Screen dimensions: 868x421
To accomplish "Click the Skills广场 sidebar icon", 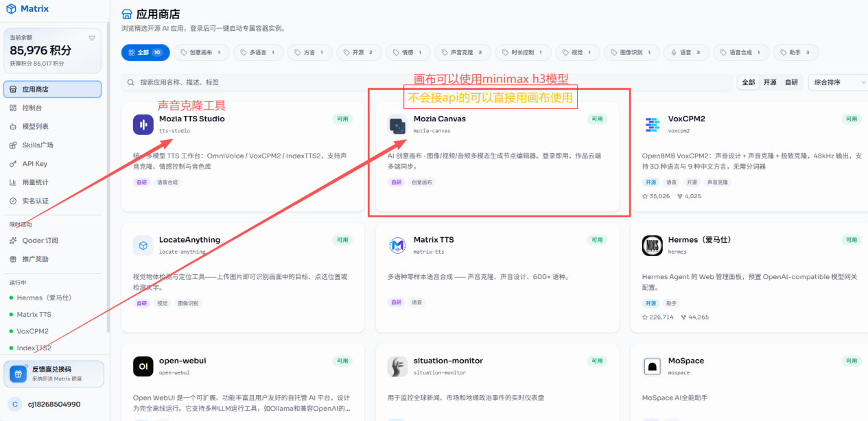I will tap(14, 145).
